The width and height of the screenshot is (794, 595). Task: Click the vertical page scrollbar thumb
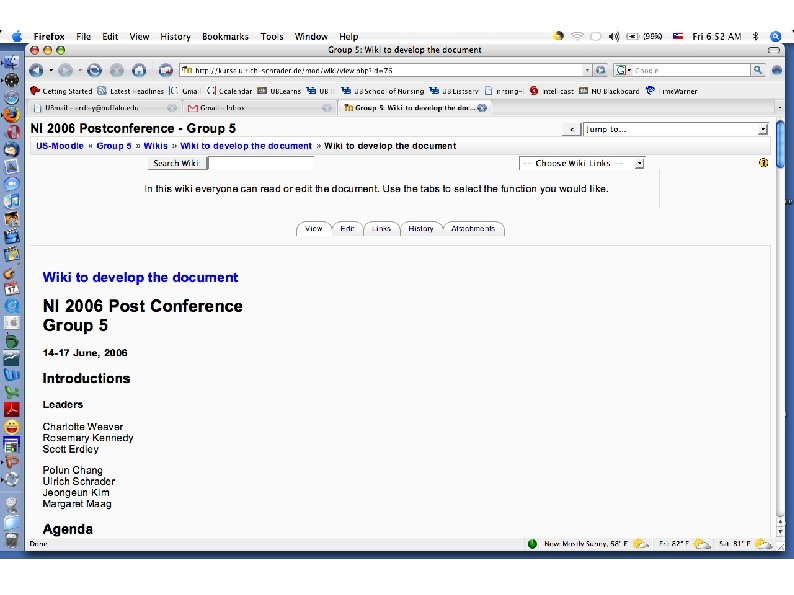780,143
